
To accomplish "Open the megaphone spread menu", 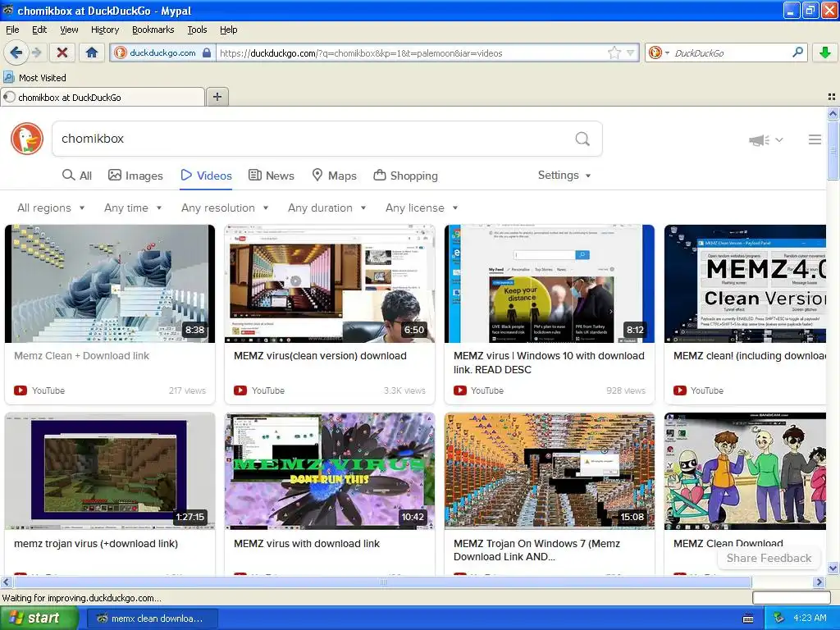I will pyautogui.click(x=765, y=139).
